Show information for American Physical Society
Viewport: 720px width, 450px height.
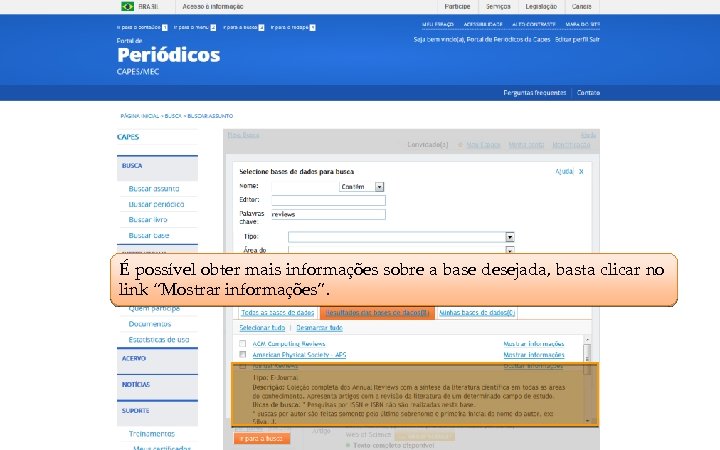click(534, 355)
